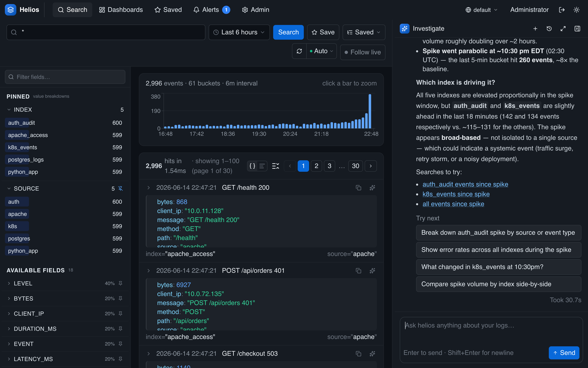Open the Admin nav tab
The image size is (588, 368).
coord(255,10)
